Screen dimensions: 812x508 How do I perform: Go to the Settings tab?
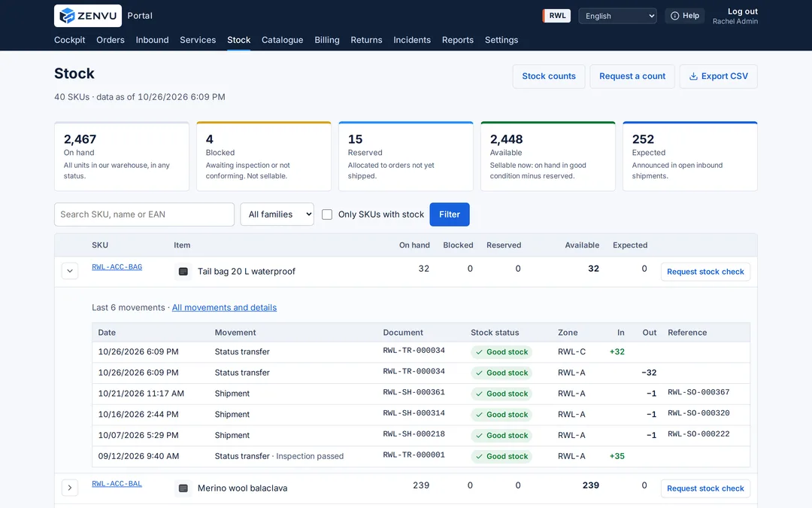click(x=501, y=40)
